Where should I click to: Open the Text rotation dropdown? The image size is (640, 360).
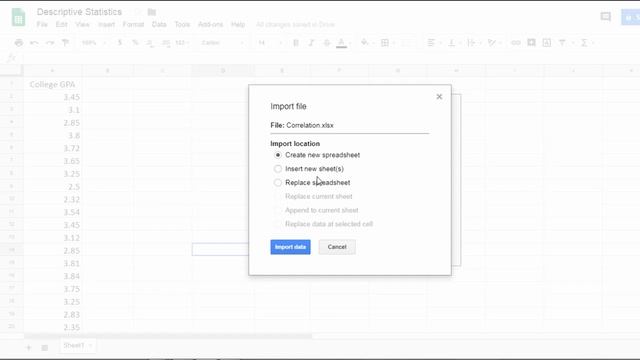click(494, 42)
